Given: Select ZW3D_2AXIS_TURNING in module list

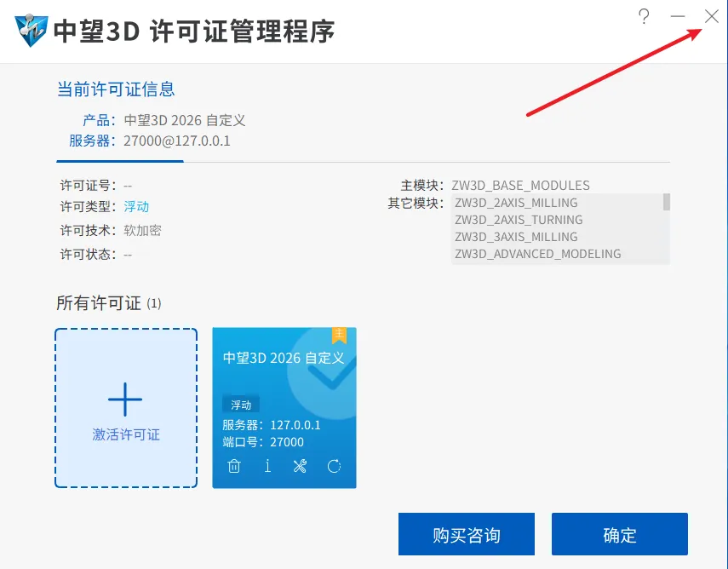Looking at the screenshot, I should (519, 220).
